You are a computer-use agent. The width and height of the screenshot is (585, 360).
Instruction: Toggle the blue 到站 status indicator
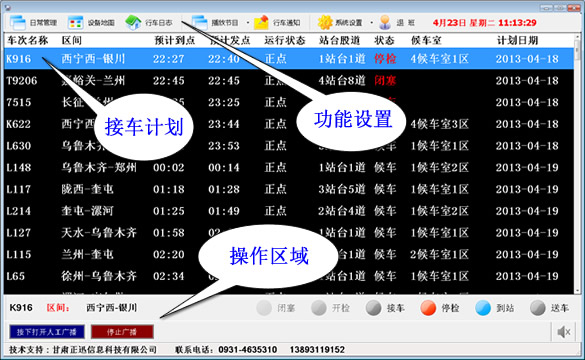pyautogui.click(x=483, y=308)
